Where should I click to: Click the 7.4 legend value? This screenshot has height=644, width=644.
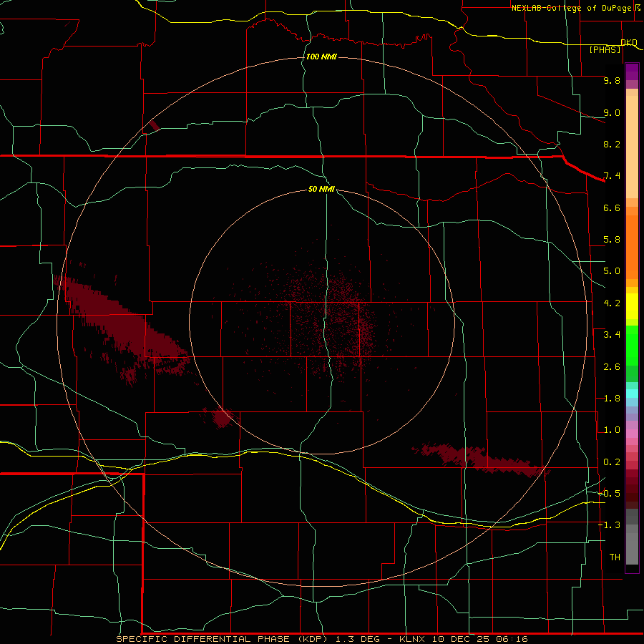click(612, 176)
